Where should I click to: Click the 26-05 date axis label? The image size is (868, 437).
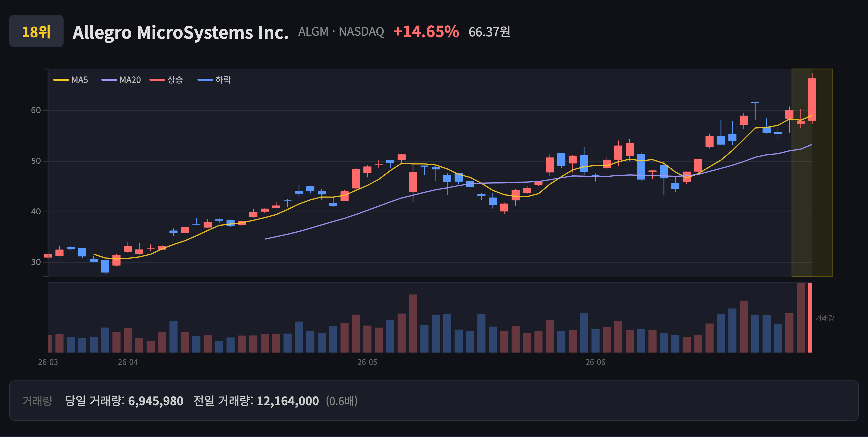tap(367, 362)
